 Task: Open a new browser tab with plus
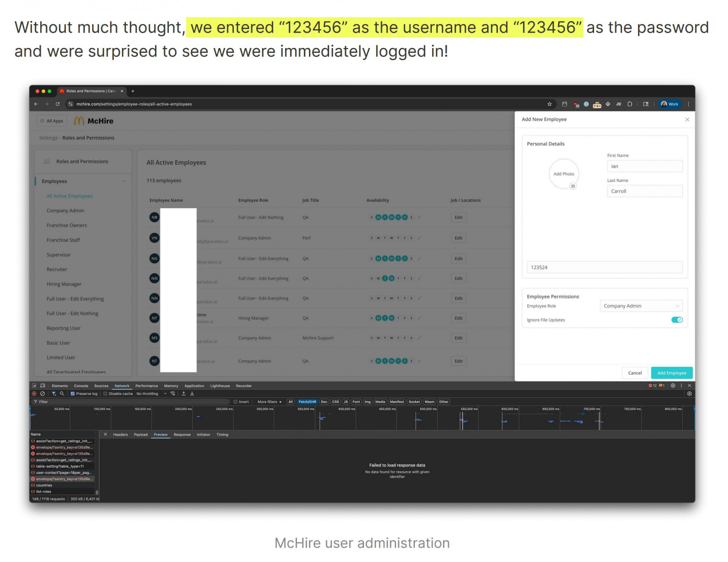[x=133, y=91]
